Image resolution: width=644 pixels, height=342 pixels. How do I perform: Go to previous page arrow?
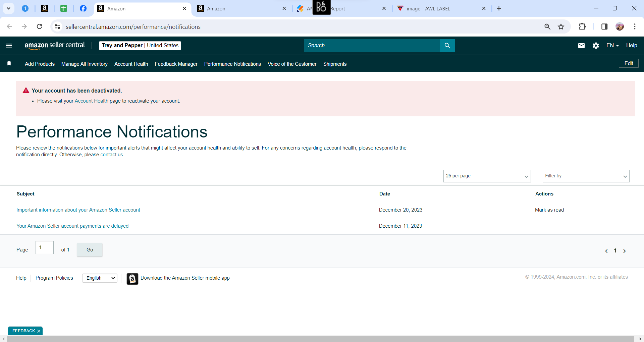point(606,251)
